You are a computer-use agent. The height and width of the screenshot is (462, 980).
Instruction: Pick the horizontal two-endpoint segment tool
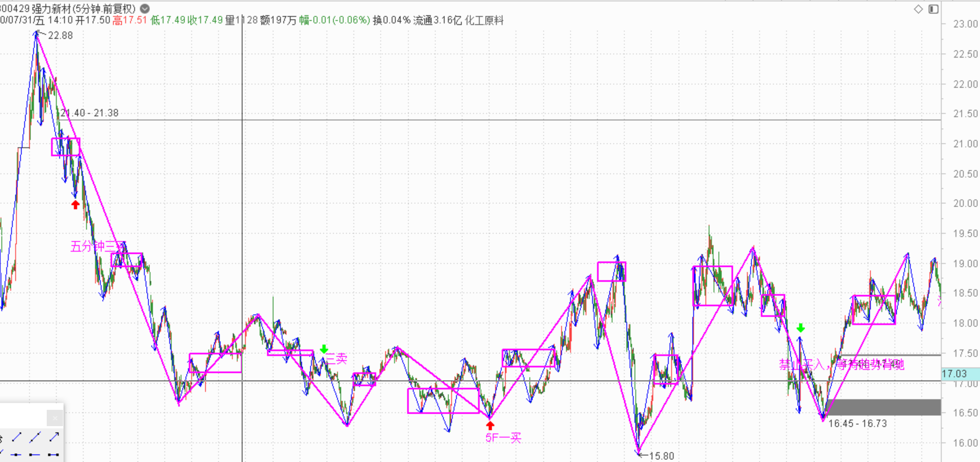point(54,454)
